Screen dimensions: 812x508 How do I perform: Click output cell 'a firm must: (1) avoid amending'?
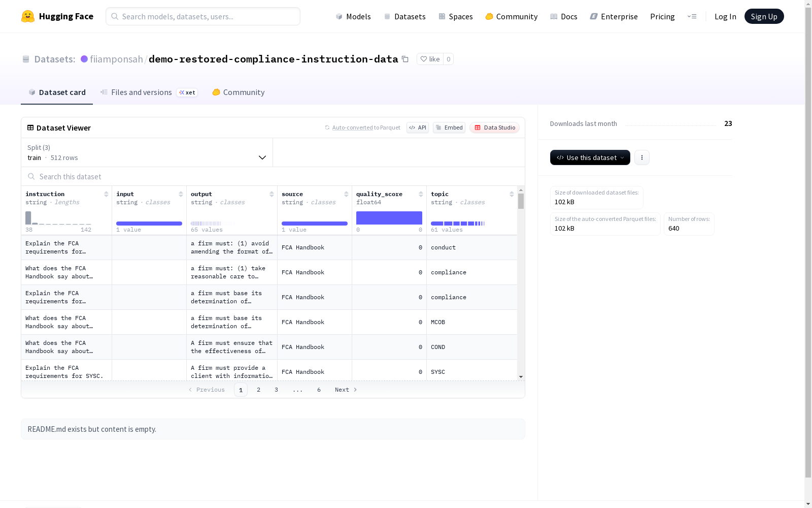[232, 247]
